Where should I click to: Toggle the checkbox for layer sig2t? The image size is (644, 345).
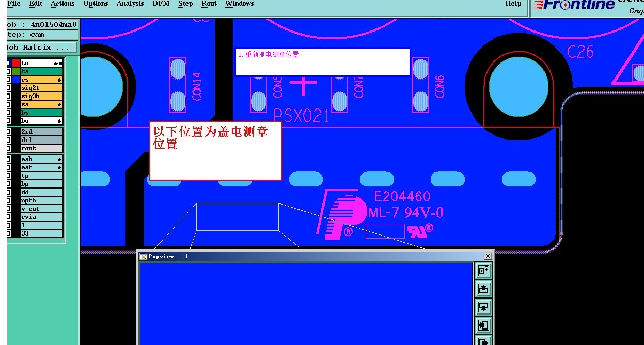[9, 88]
